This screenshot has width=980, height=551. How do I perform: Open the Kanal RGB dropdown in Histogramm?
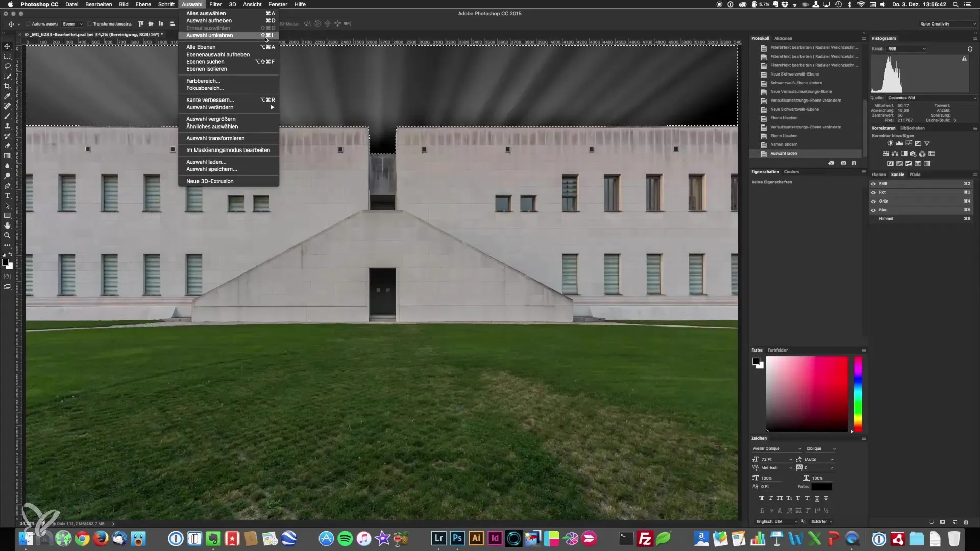906,49
